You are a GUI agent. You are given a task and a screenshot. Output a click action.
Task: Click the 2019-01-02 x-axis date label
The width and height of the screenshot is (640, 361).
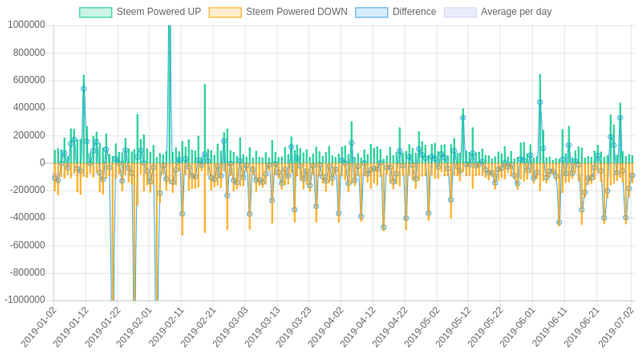click(39, 328)
